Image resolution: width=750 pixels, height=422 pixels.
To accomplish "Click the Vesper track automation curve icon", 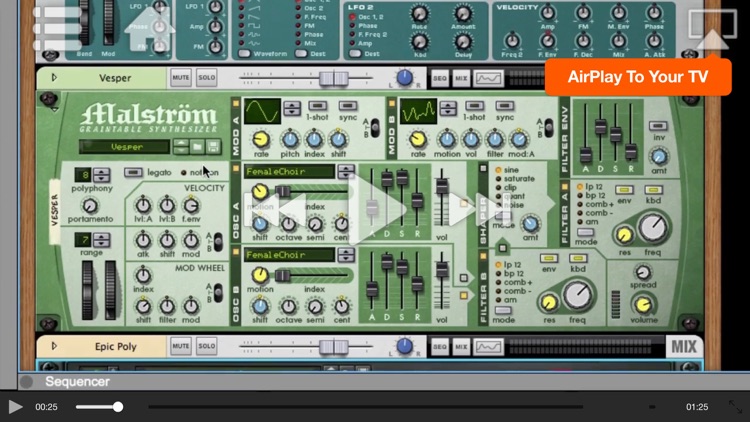I will (488, 78).
